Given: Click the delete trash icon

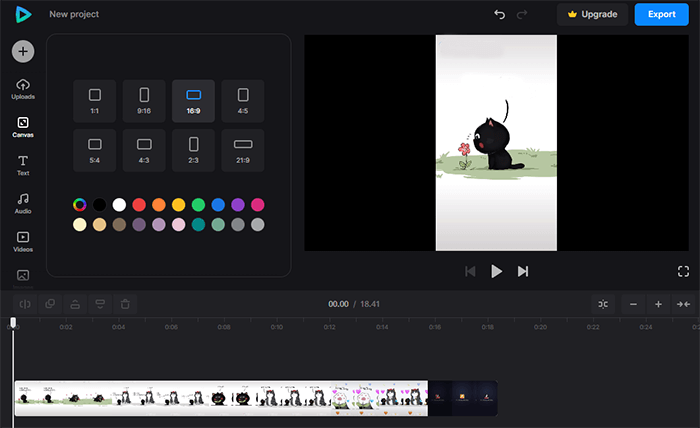Looking at the screenshot, I should tap(125, 304).
